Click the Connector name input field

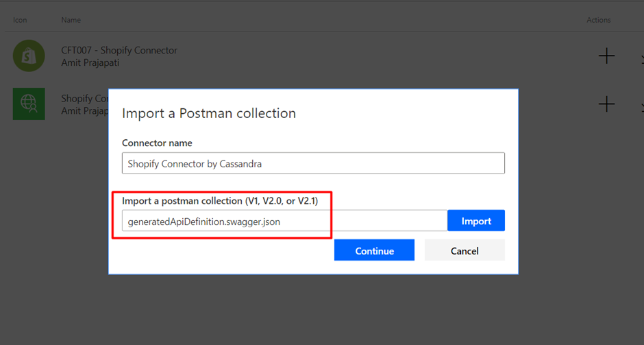click(x=313, y=163)
